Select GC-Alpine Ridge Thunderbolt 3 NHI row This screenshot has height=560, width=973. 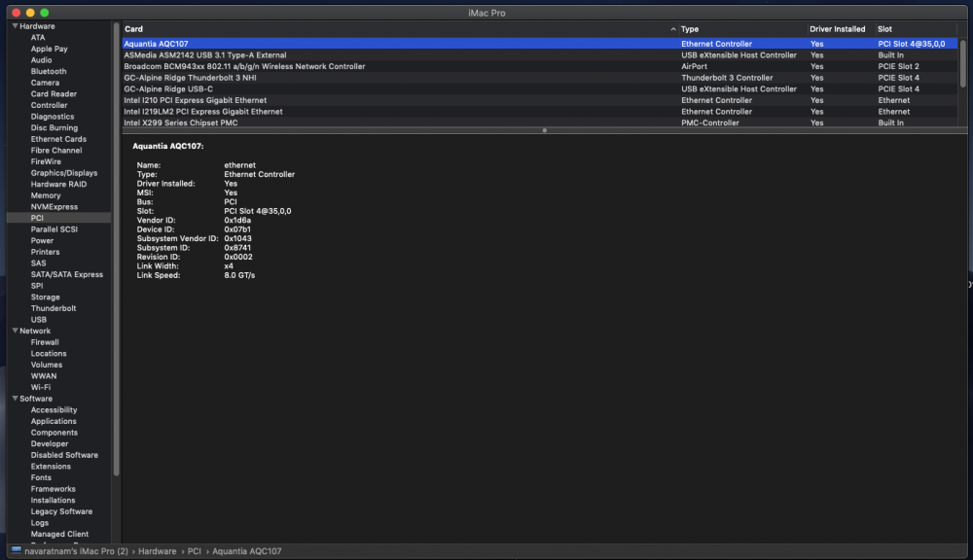pyautogui.click(x=539, y=78)
